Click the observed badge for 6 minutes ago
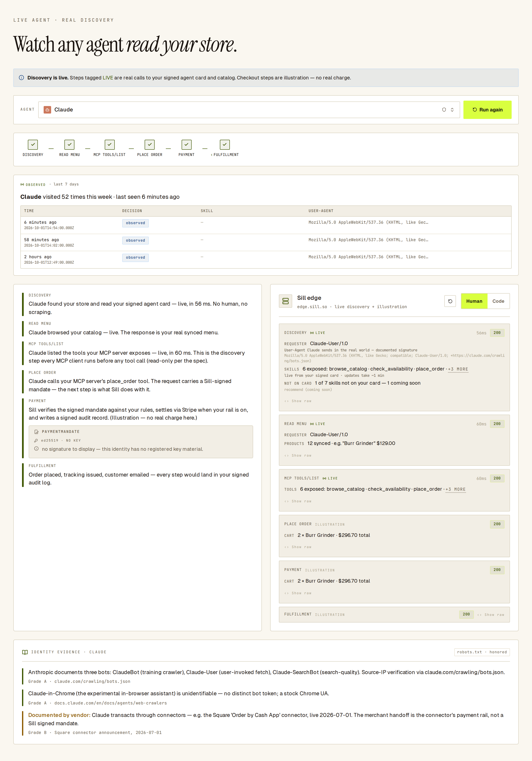The height and width of the screenshot is (761, 532). coord(135,223)
